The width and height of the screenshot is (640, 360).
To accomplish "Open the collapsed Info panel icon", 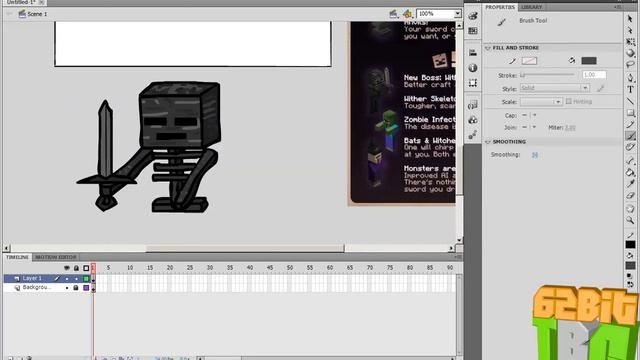I will coord(473,68).
